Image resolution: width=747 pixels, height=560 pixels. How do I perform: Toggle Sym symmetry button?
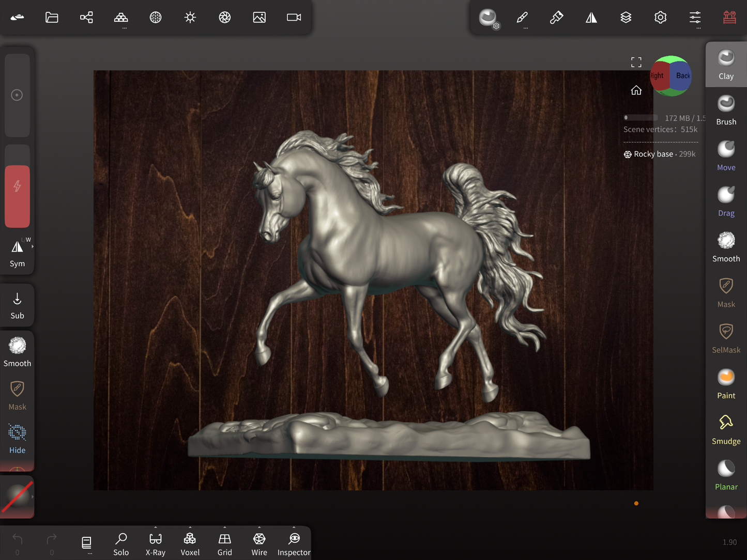[17, 253]
